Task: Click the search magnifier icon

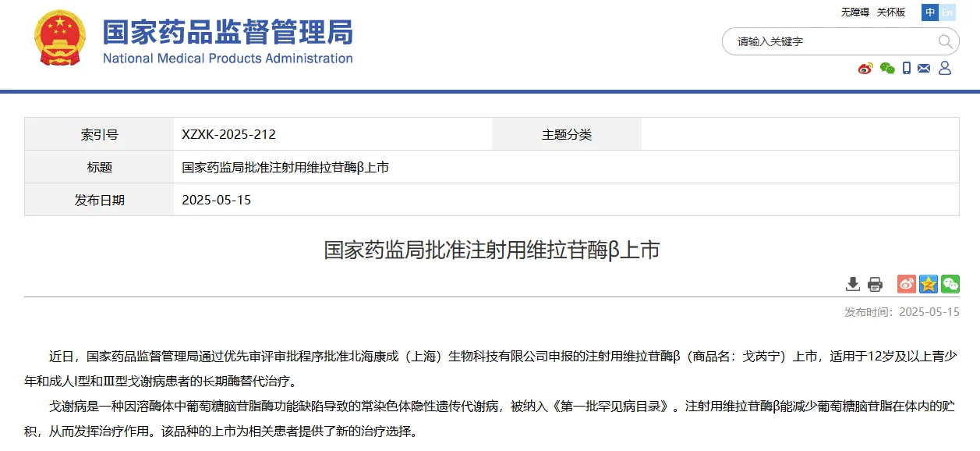Action: [x=944, y=41]
